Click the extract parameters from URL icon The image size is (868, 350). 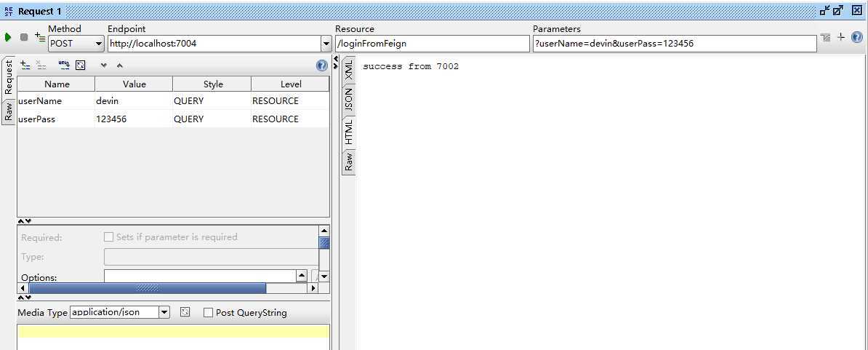coord(64,65)
